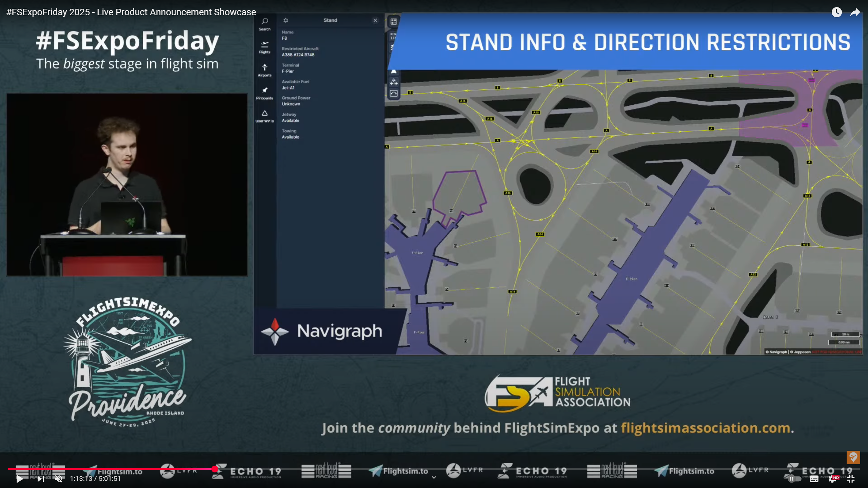The image size is (868, 488).
Task: Open the HD quality settings gear
Action: (x=833, y=479)
